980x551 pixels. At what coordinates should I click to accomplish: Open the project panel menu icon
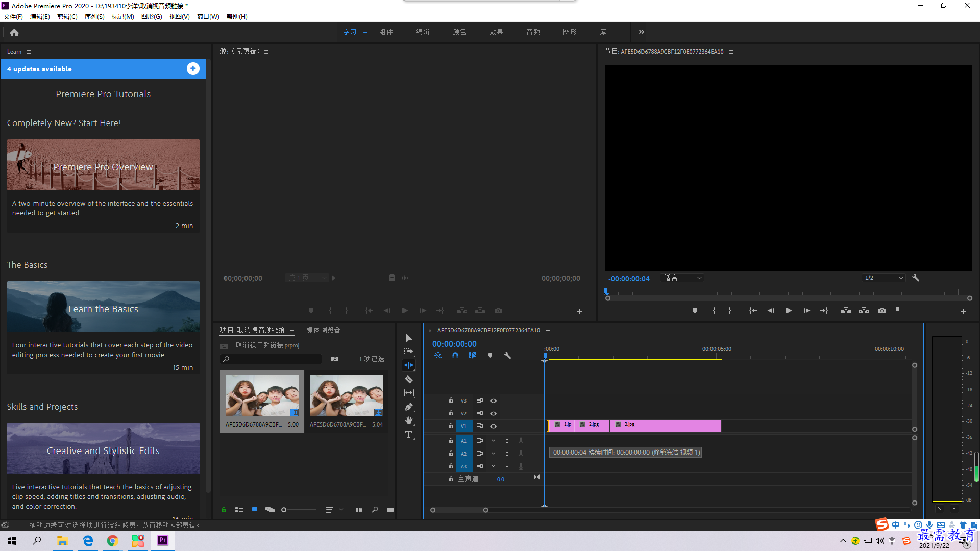point(292,330)
